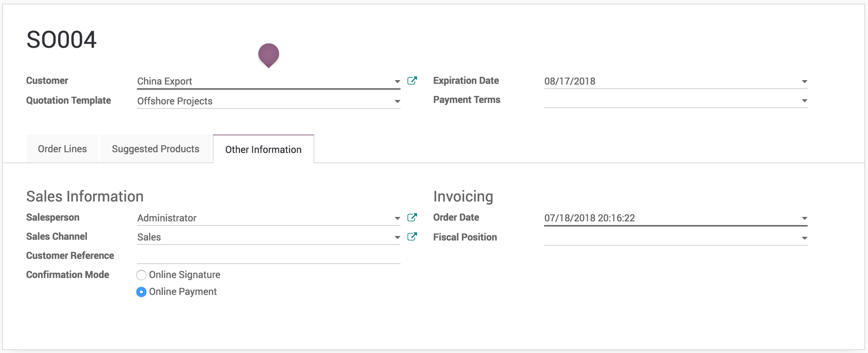Select the Online Signature radio button

141,275
